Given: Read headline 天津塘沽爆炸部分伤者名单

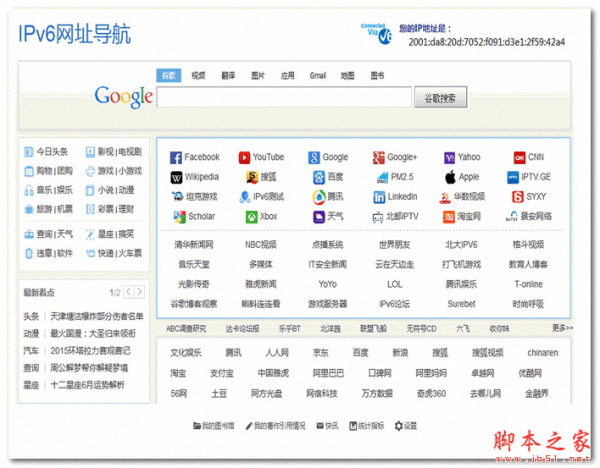Looking at the screenshot, I should point(97,316).
